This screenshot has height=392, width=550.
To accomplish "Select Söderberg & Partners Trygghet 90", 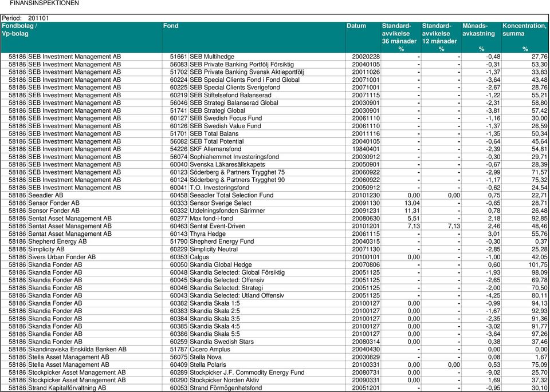I will click(237, 180).
